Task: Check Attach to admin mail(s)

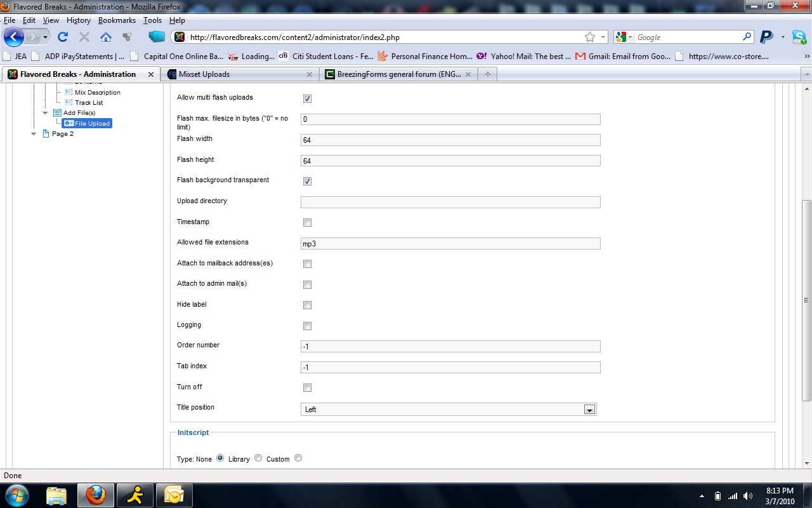Action: click(307, 284)
